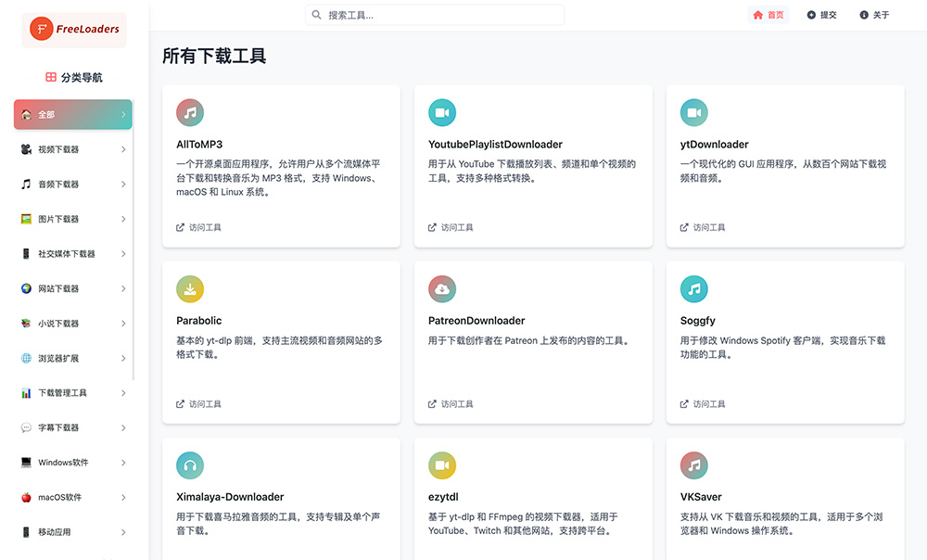Expand the 音频下载器 category chevron
Screen dimensions: 927x560
click(123, 184)
